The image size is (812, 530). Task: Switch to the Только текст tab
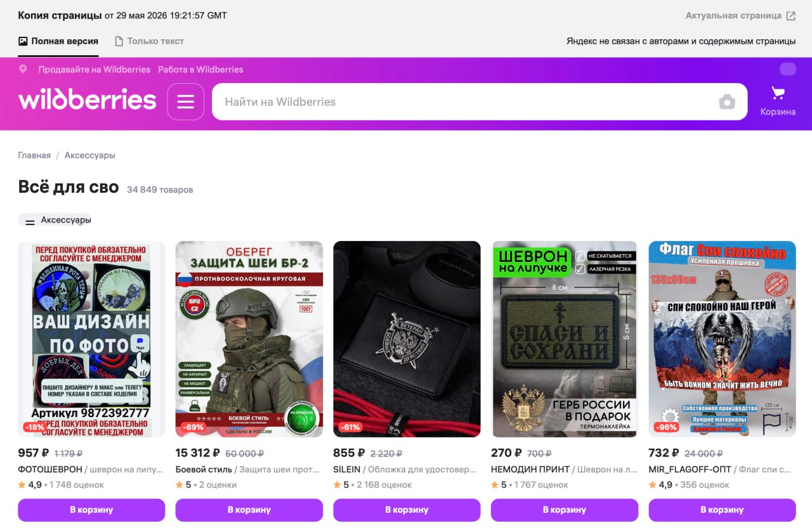[149, 41]
